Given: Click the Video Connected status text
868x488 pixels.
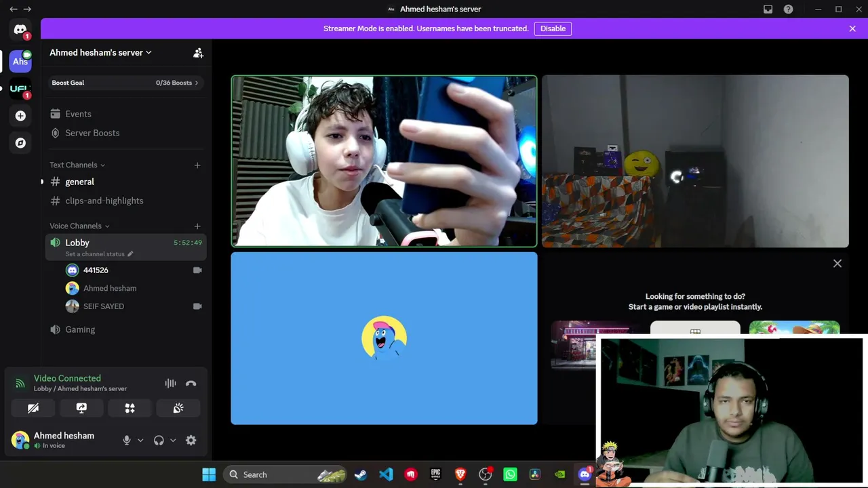Looking at the screenshot, I should [x=67, y=378].
